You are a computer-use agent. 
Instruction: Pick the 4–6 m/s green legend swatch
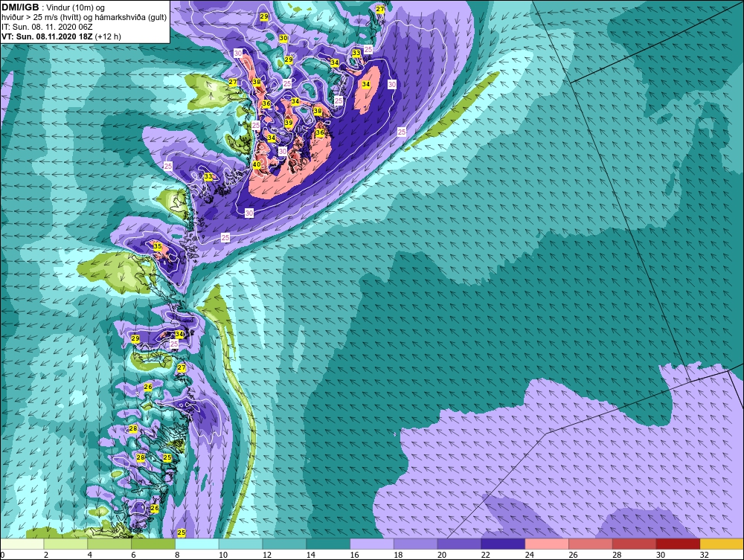(x=109, y=544)
